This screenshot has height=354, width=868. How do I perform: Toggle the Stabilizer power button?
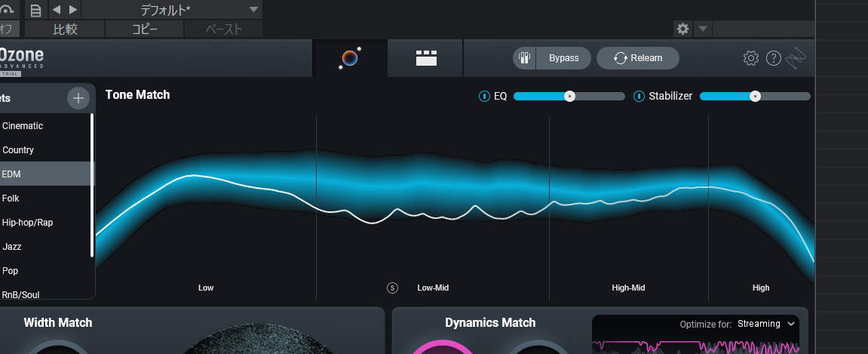[x=639, y=97]
